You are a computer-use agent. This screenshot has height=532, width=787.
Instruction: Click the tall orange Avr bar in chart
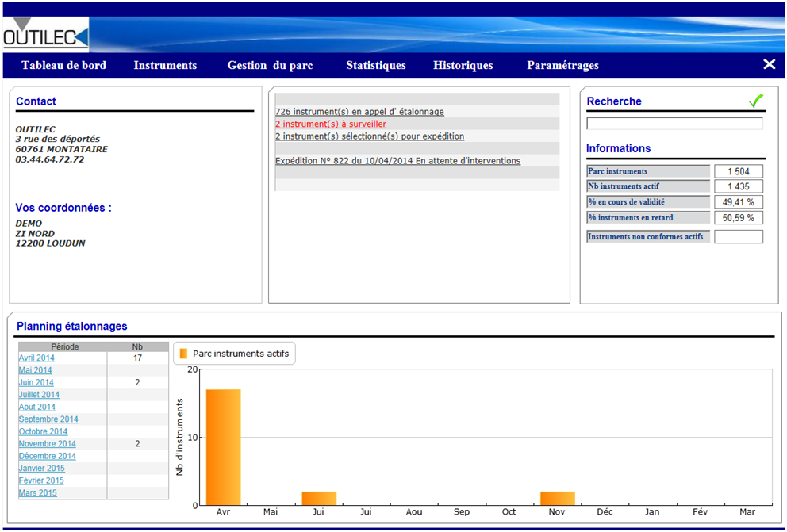point(223,446)
